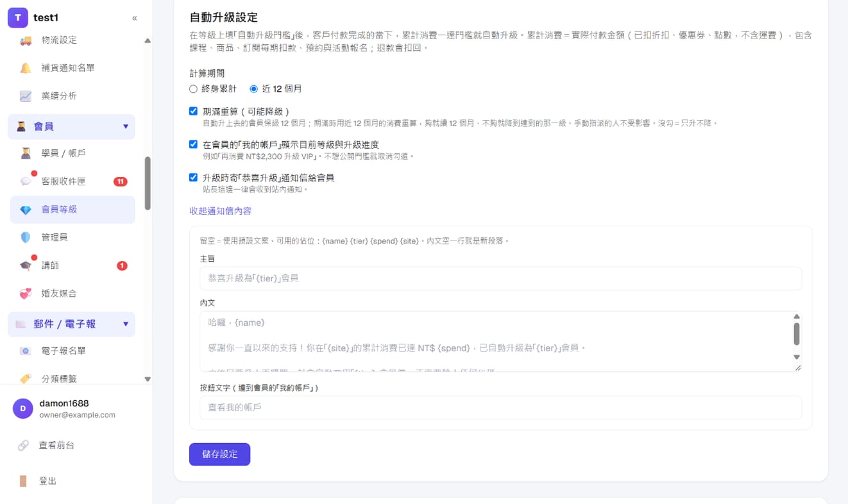Open the chart icon for 業績分析

tap(26, 96)
